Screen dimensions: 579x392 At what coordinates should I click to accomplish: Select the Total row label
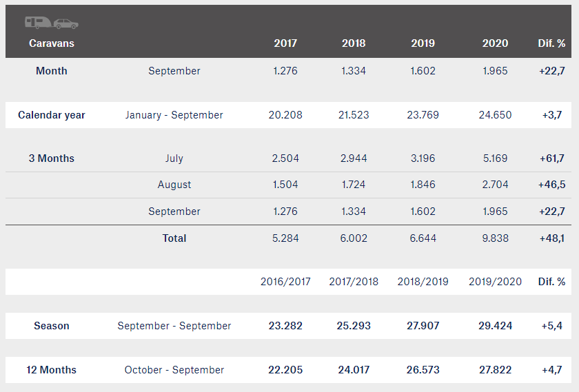174,238
